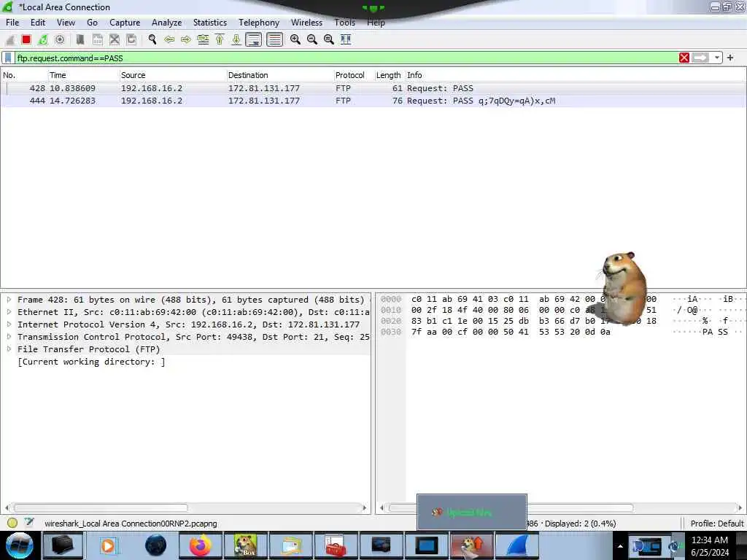This screenshot has height=560, width=747.
Task: Apply the display filter arrow button
Action: 700,58
